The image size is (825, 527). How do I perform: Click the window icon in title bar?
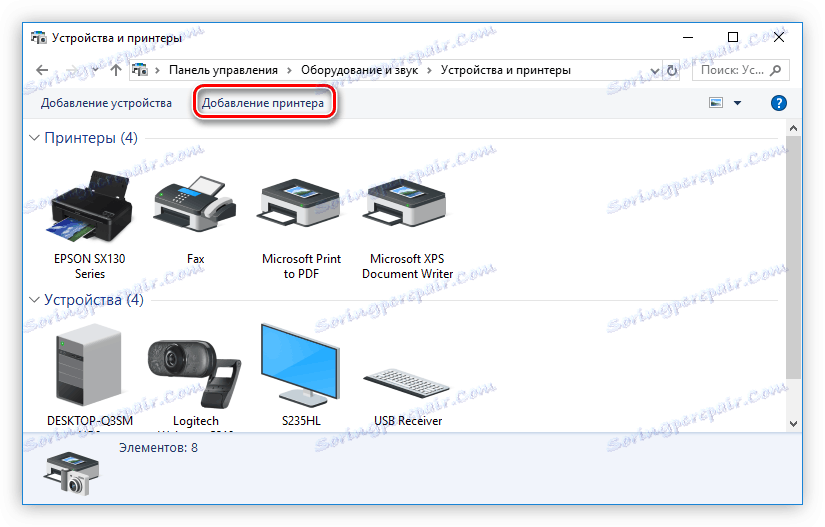point(38,38)
